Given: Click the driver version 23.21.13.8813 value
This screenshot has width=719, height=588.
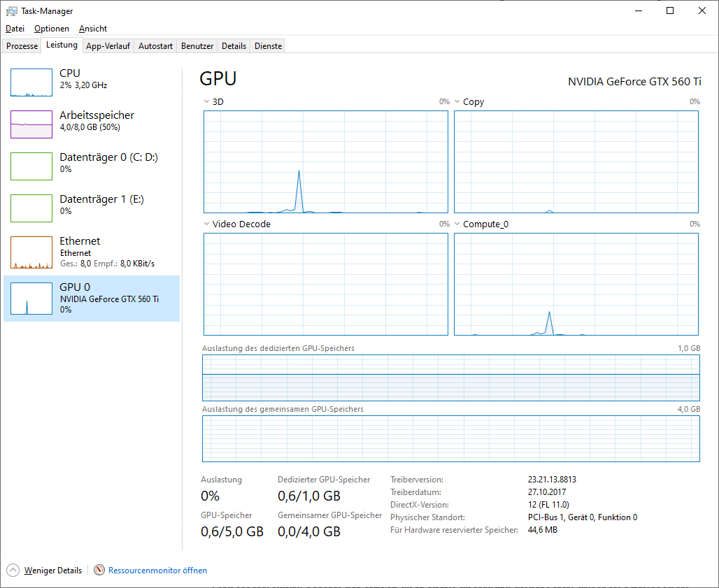Looking at the screenshot, I should (552, 480).
